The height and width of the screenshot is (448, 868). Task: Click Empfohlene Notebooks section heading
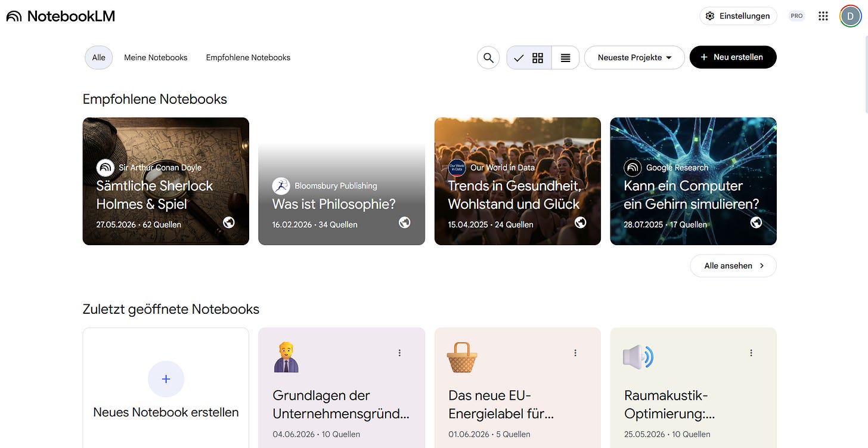coord(155,99)
